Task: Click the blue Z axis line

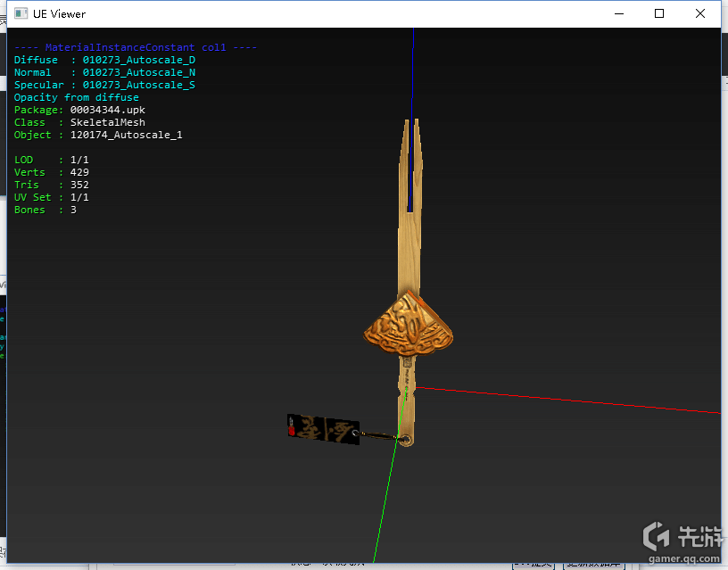Action: 412,71
